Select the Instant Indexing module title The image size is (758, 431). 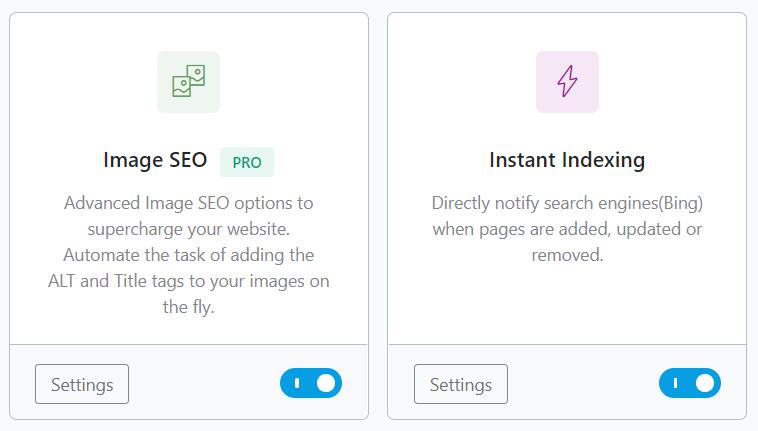click(x=567, y=160)
